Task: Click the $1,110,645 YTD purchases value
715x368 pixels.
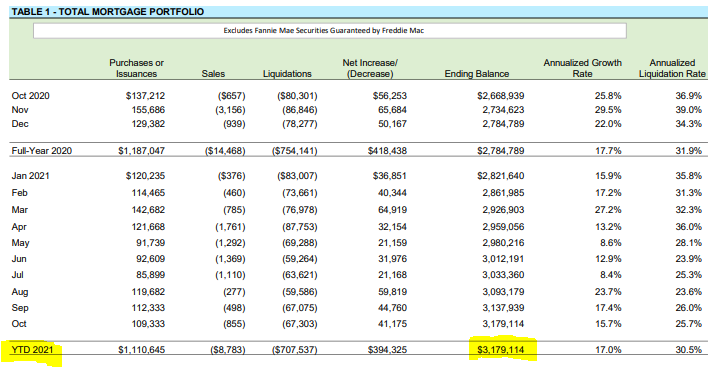Action: [x=142, y=350]
